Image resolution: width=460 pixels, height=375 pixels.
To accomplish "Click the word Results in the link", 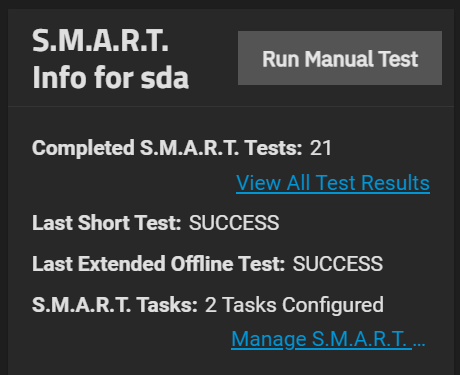I will 395,183.
